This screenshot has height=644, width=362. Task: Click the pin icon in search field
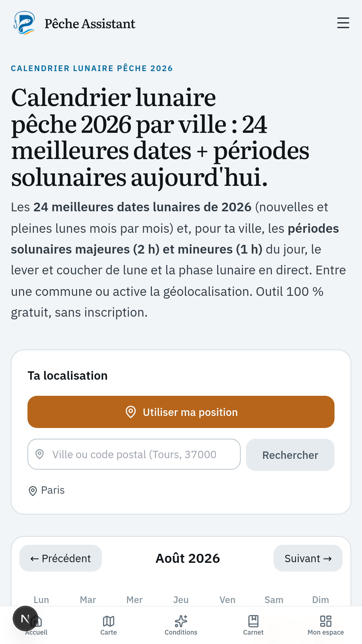pyautogui.click(x=40, y=454)
